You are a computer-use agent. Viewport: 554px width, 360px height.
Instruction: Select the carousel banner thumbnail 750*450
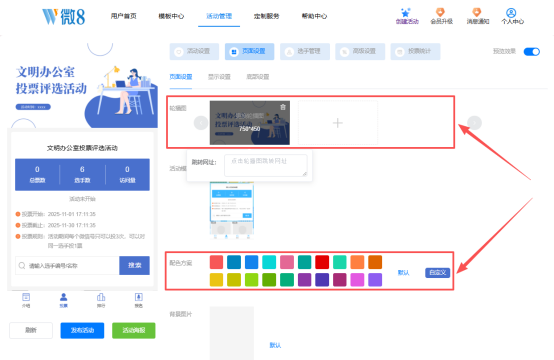[250, 123]
